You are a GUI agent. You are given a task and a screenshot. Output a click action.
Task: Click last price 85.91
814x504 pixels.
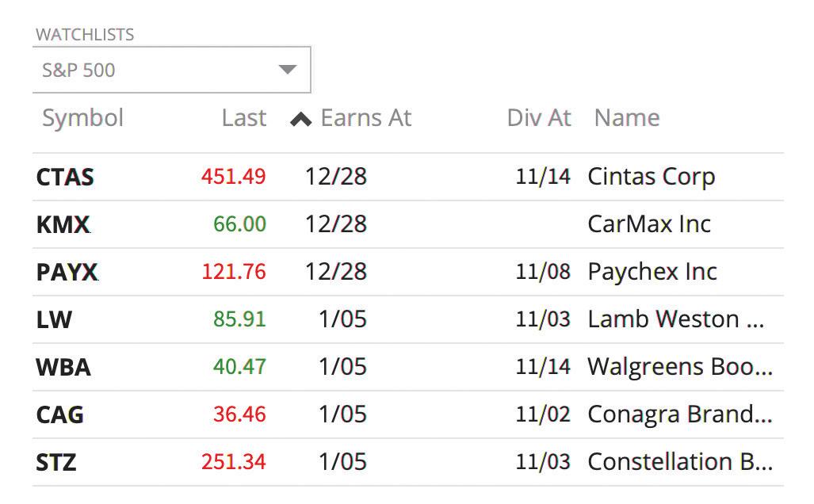click(240, 319)
